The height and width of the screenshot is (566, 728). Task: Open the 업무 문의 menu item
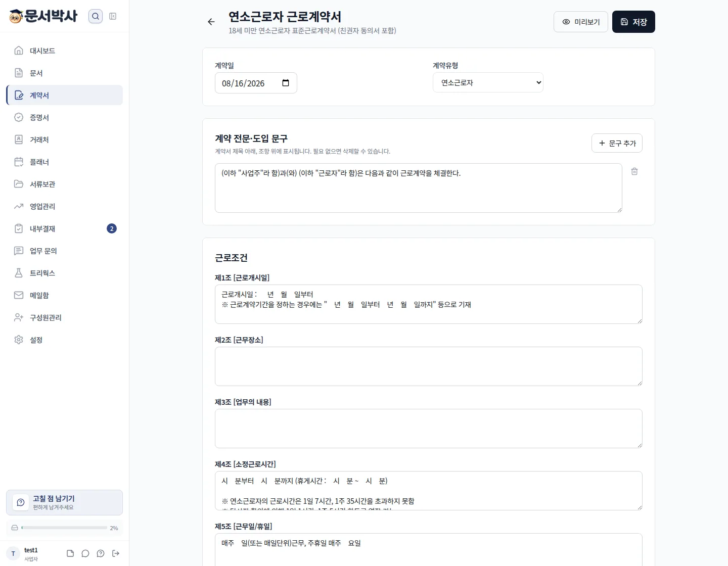click(x=65, y=251)
